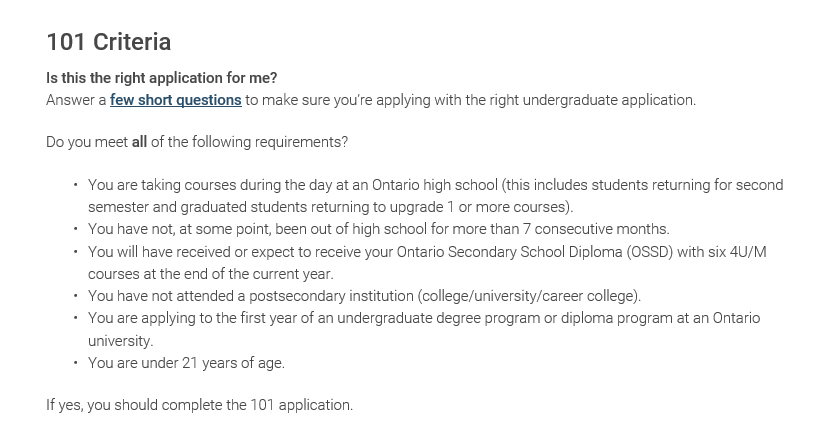This screenshot has width=826, height=427.
Task: Click 'Is this the right application for me?' text
Action: tap(162, 78)
